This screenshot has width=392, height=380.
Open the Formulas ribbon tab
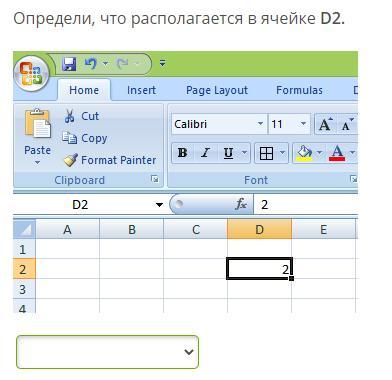click(299, 90)
